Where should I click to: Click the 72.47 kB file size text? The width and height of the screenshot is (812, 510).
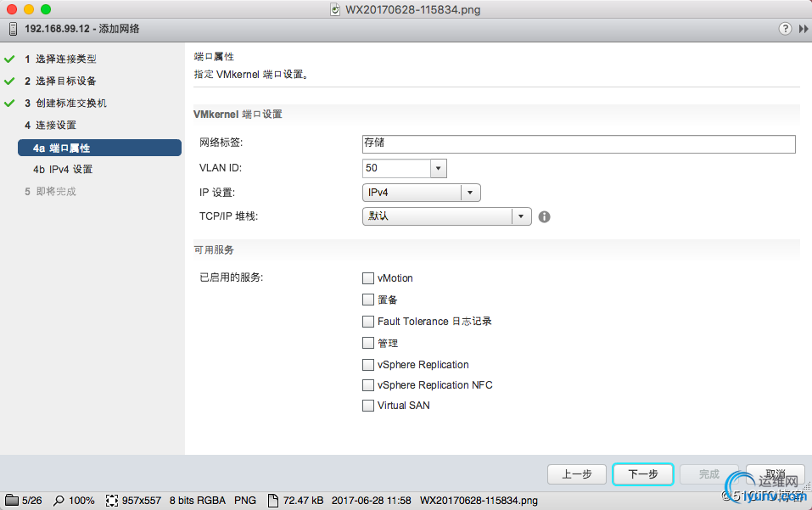[303, 501]
